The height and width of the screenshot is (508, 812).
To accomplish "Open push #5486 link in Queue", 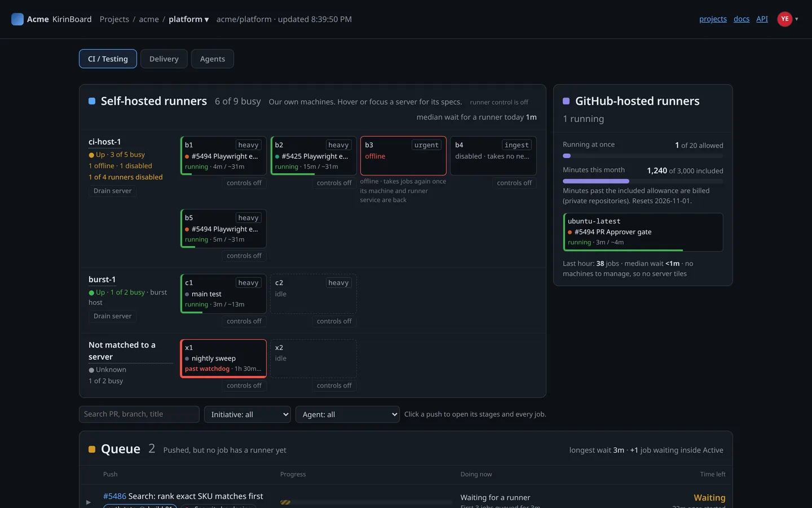I will click(114, 496).
